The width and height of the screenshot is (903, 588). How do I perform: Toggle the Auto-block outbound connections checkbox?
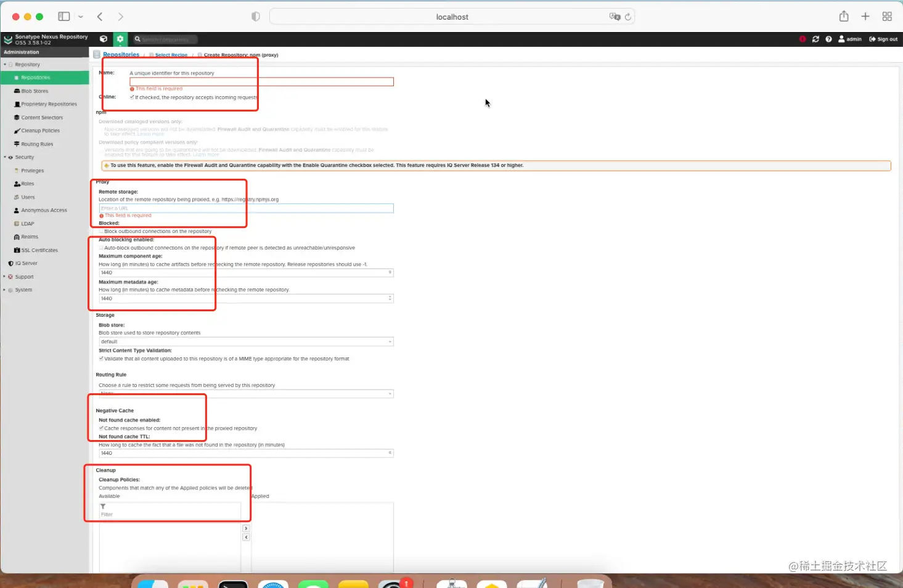(x=101, y=248)
